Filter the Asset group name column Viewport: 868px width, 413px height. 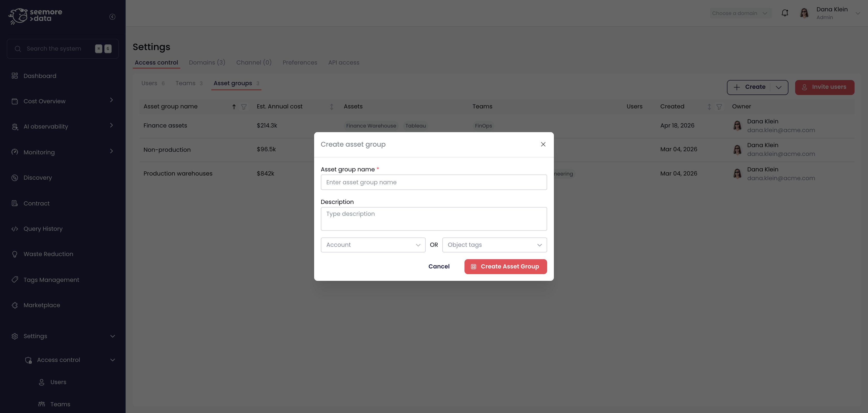click(x=244, y=107)
